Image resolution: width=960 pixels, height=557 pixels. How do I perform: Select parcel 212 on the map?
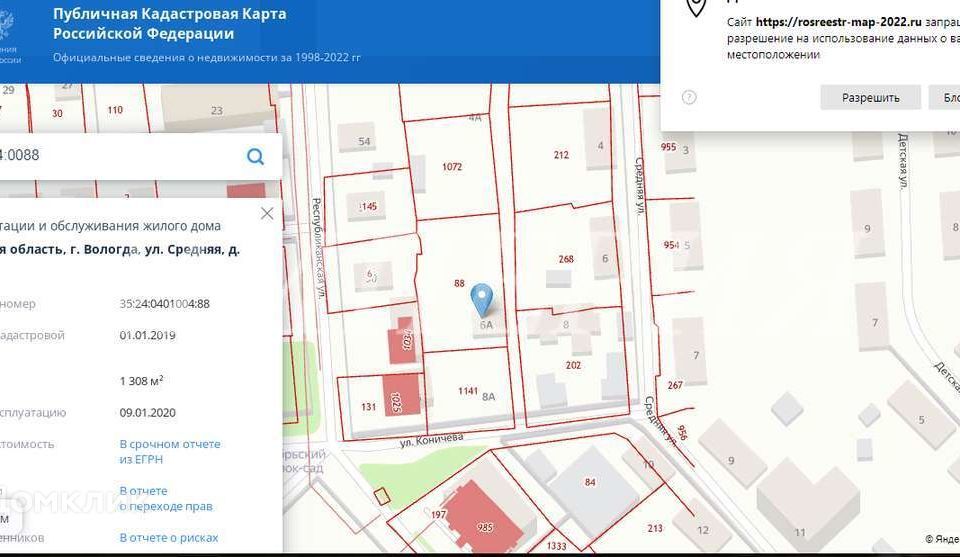pos(561,155)
